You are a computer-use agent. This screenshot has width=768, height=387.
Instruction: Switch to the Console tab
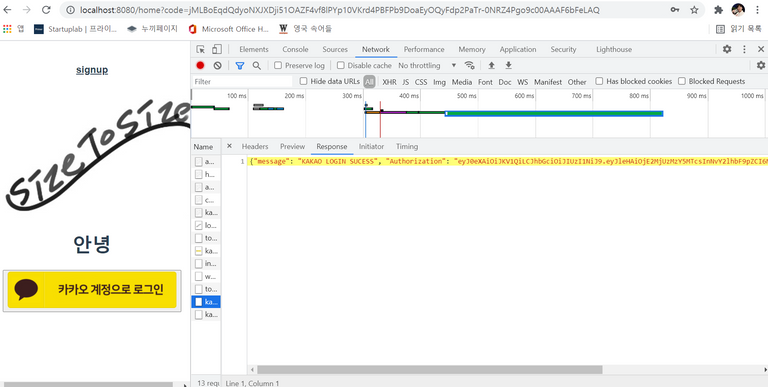point(295,49)
